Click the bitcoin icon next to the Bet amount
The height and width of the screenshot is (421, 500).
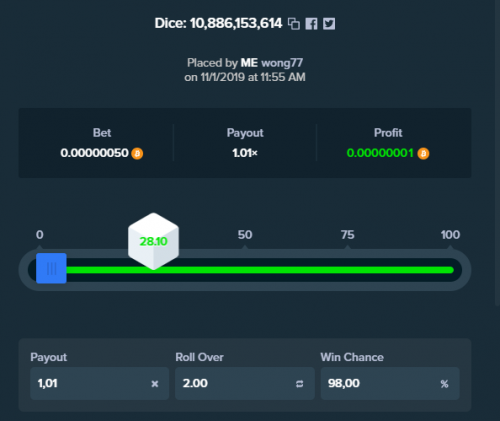137,154
